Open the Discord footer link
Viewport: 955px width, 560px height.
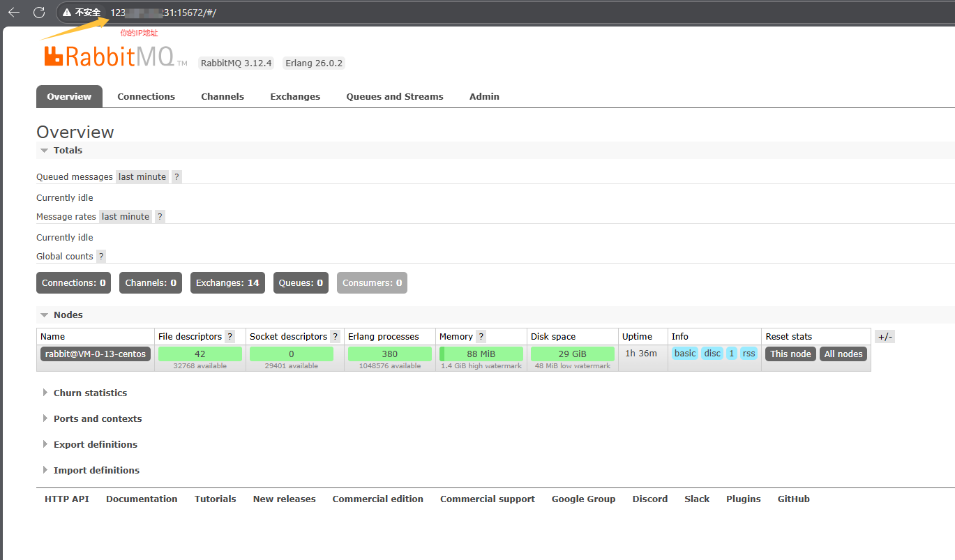tap(650, 499)
